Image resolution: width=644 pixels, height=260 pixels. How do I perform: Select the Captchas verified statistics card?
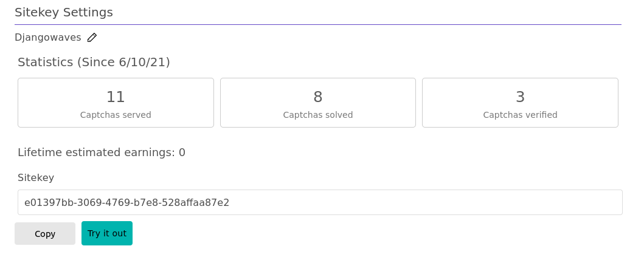(520, 103)
